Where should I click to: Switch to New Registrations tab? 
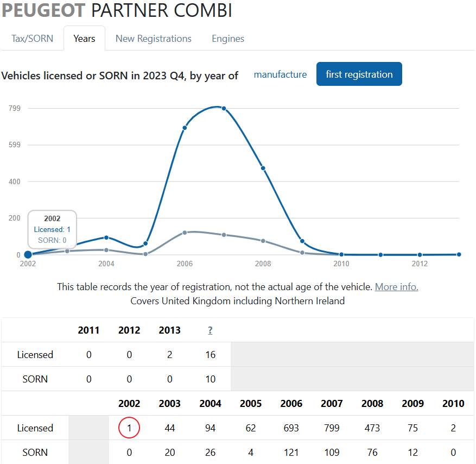coord(153,39)
